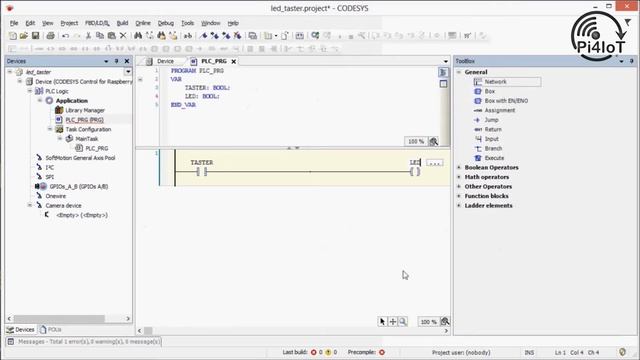This screenshot has height=360, width=640.
Task: Select MainTask in device tree
Action: pyautogui.click(x=82, y=139)
